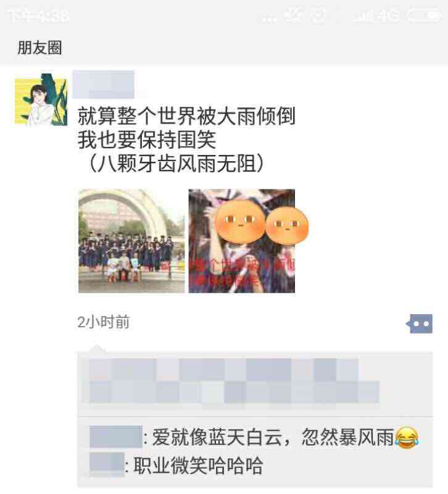View the graduation group photo thumbnail
This screenshot has width=448, height=494.
pyautogui.click(x=131, y=241)
